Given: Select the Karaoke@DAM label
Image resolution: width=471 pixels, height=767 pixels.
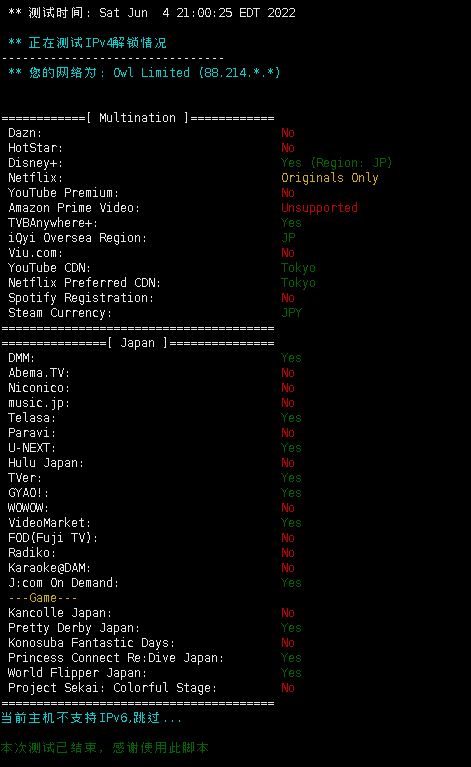Looking at the screenshot, I should coord(49,568).
